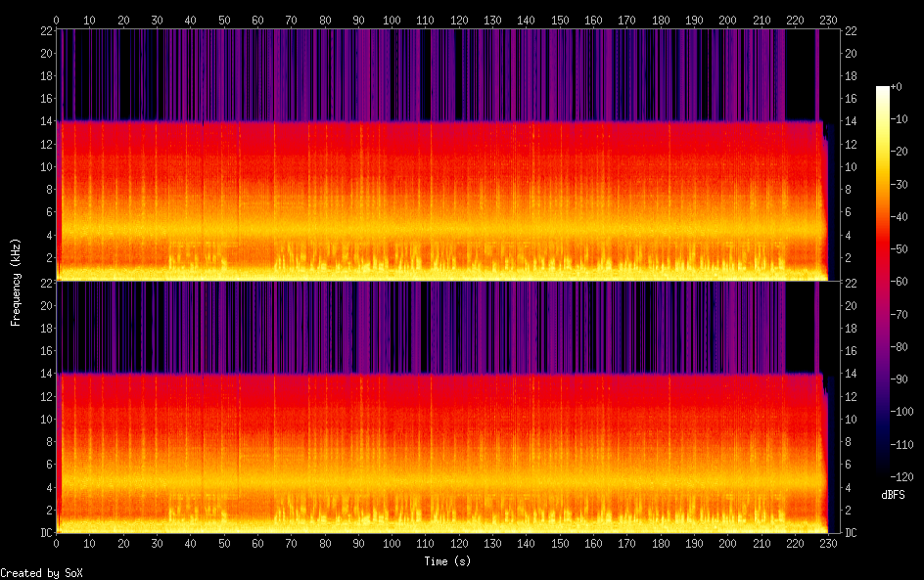The height and width of the screenshot is (580, 924).
Task: Click the white top of the dBFS color bar
Action: pyautogui.click(x=883, y=91)
